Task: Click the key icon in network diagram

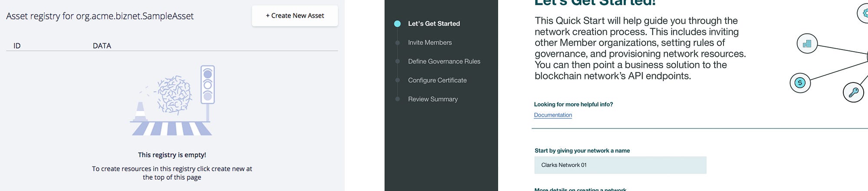Action: click(853, 92)
